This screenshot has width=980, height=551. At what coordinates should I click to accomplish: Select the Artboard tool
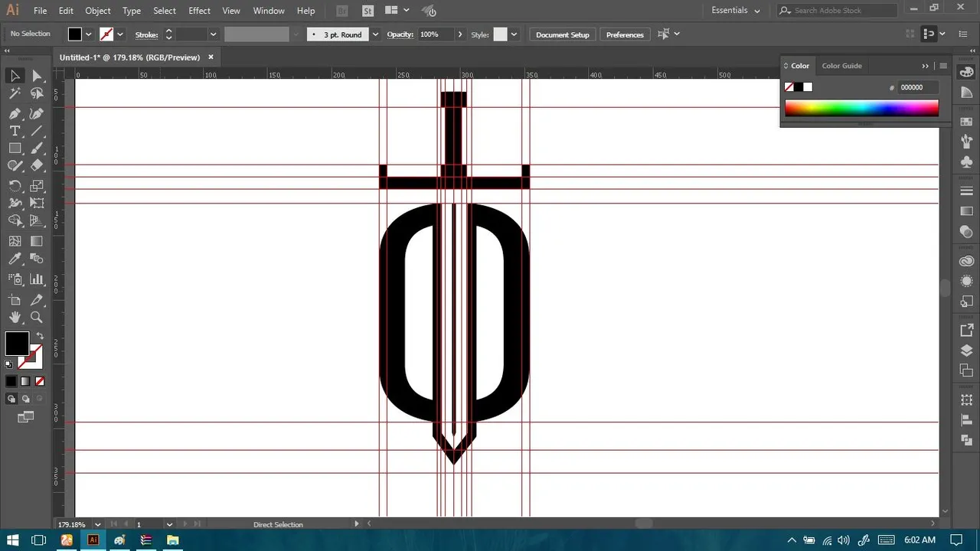(15, 299)
